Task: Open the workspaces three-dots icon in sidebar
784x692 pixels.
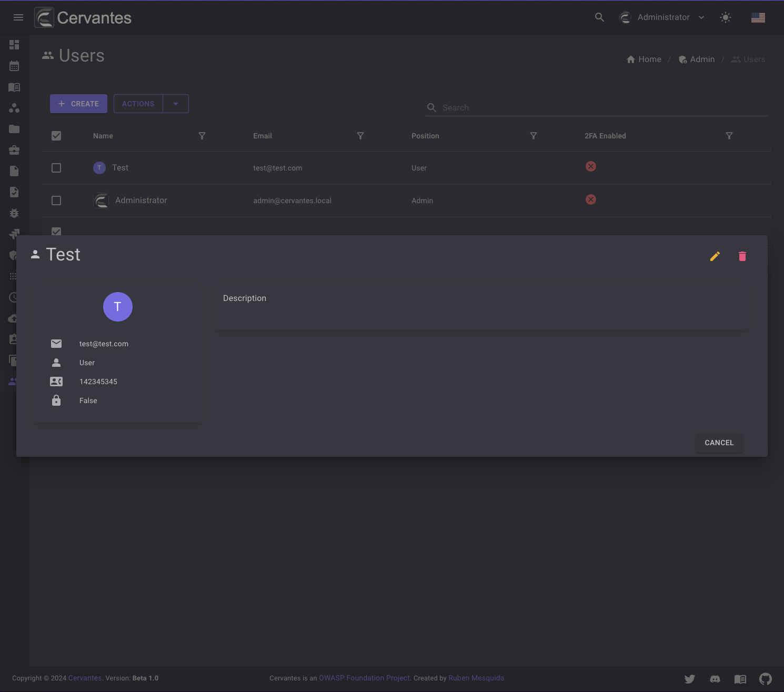Action: coord(14,108)
